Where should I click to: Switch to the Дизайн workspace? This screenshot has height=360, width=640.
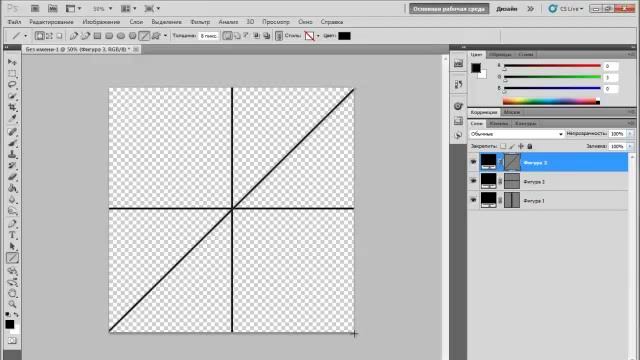tap(507, 9)
